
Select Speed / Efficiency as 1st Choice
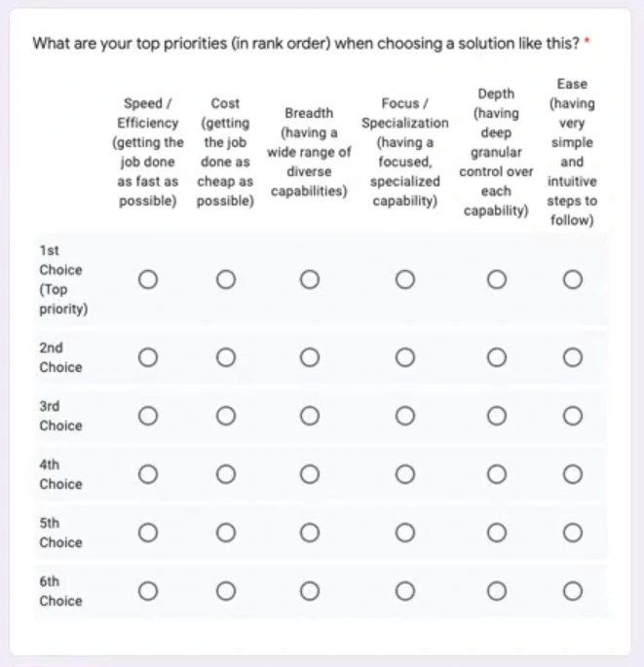tap(148, 279)
